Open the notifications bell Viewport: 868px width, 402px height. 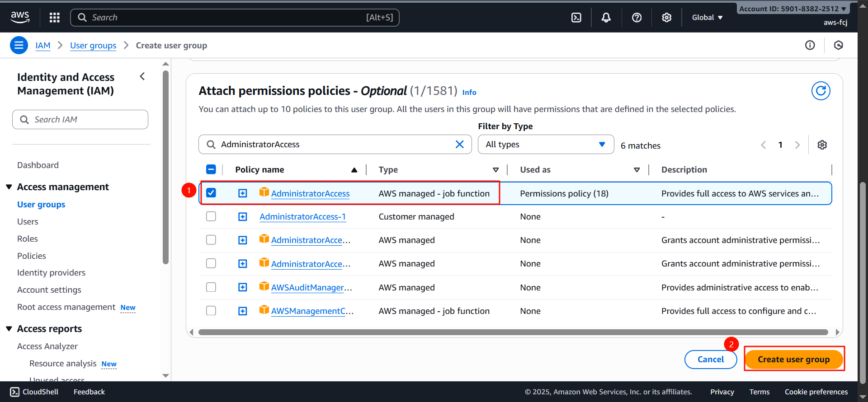(x=606, y=18)
